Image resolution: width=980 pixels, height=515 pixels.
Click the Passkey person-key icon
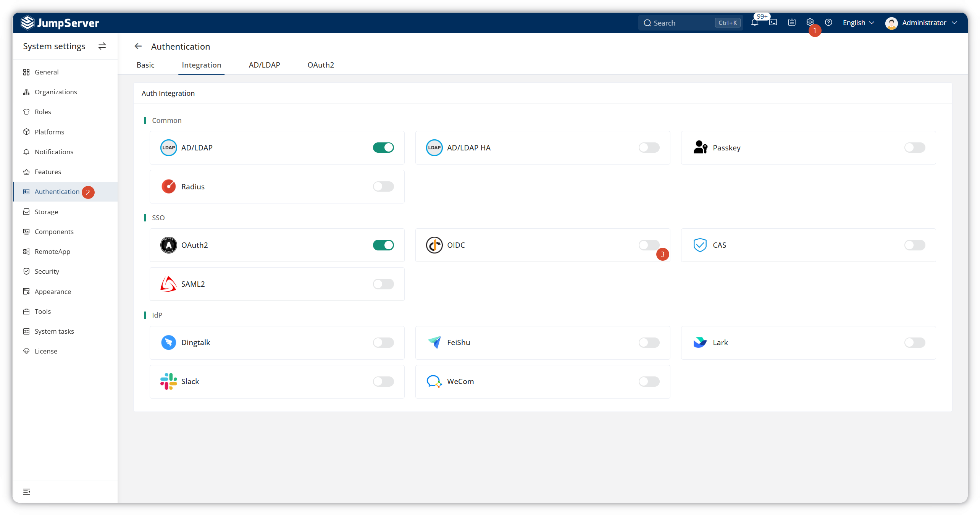point(700,147)
